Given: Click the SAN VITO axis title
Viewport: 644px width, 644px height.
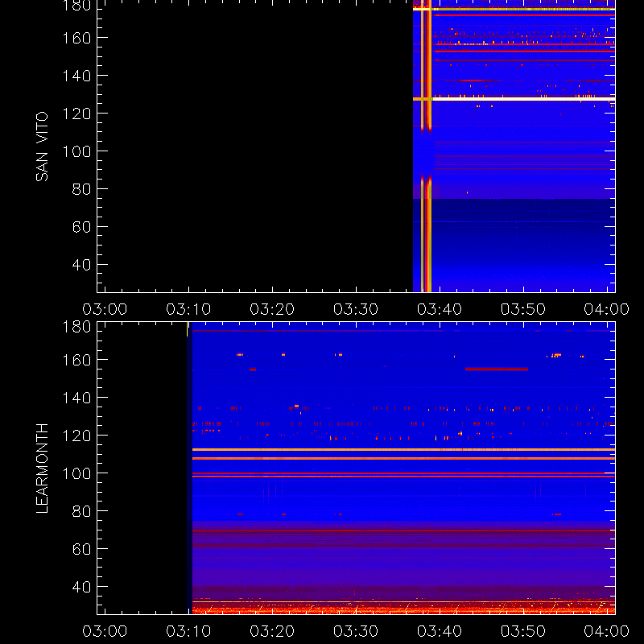Looking at the screenshot, I should (42, 147).
